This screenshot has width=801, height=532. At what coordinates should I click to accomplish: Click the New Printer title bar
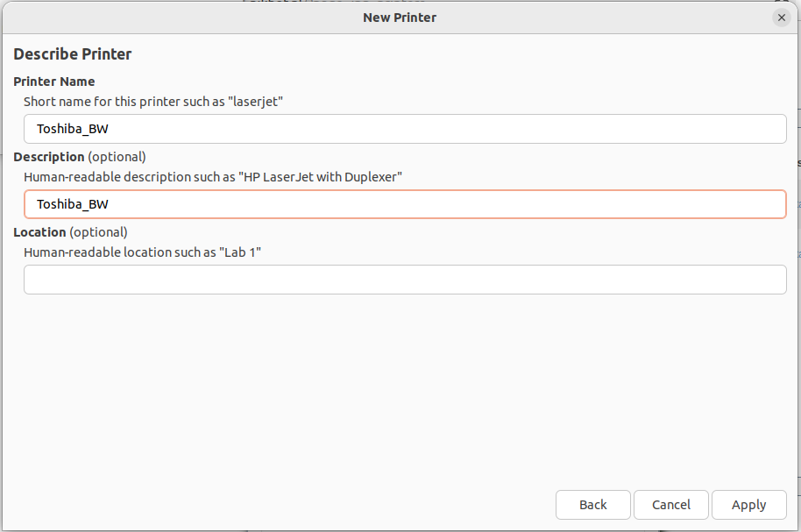point(400,18)
